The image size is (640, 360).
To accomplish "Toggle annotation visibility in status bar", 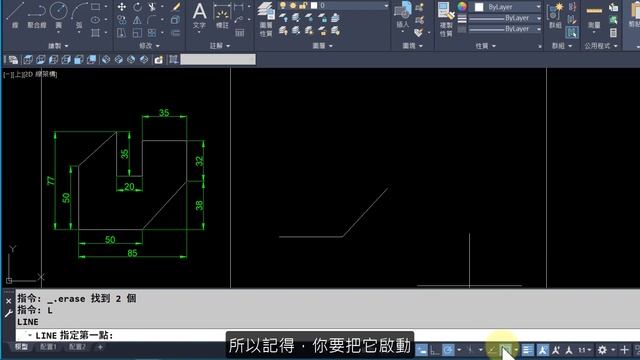I will pyautogui.click(x=542, y=350).
